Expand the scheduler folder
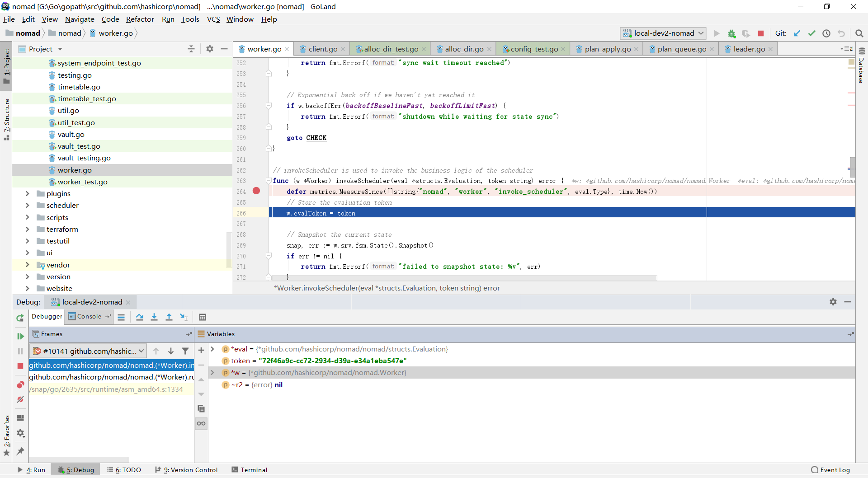The image size is (868, 478). 27,205
